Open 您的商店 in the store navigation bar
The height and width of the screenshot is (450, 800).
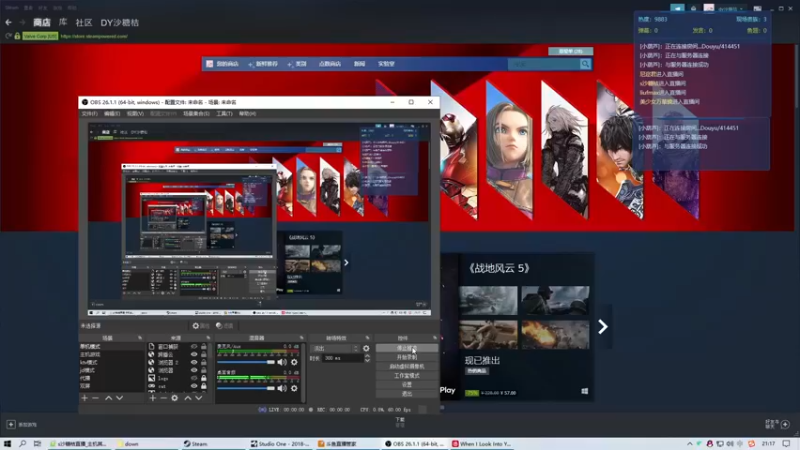click(223, 64)
